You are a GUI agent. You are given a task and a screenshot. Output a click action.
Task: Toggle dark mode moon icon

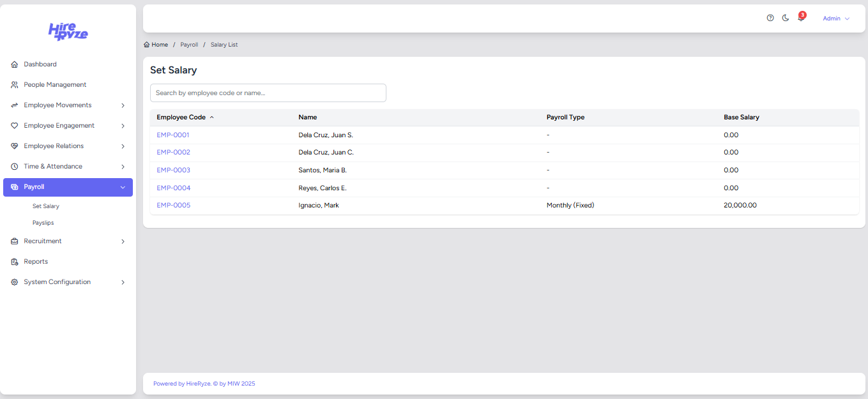coord(786,18)
